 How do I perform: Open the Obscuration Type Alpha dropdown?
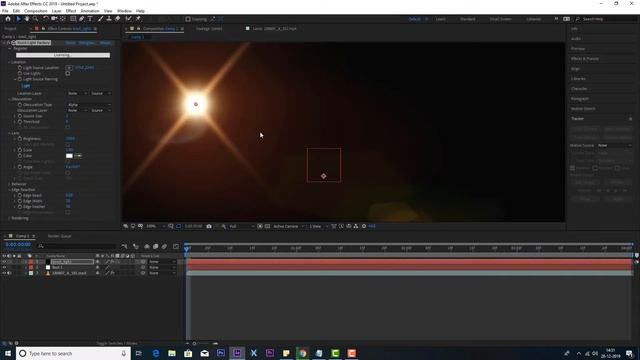coord(89,105)
